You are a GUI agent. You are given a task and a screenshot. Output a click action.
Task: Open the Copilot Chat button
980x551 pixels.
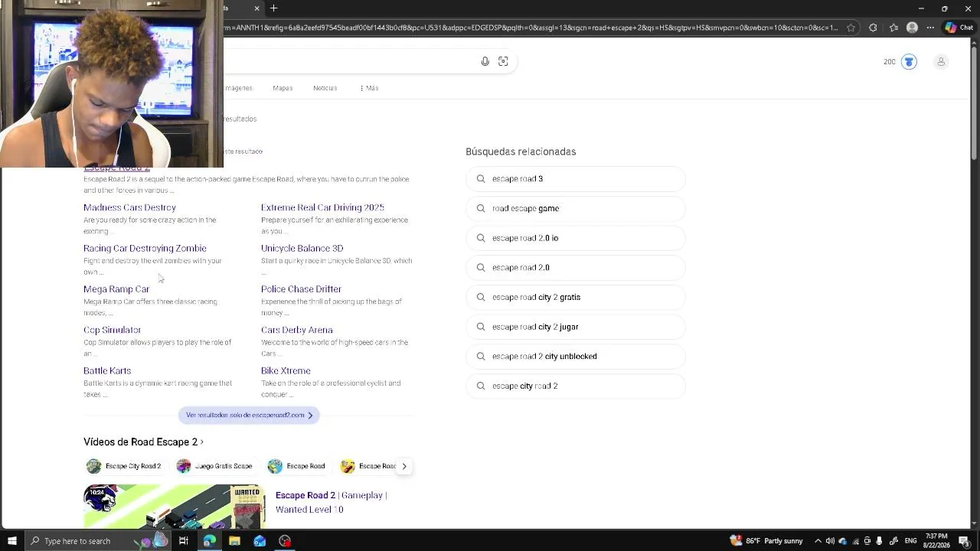[x=960, y=28]
